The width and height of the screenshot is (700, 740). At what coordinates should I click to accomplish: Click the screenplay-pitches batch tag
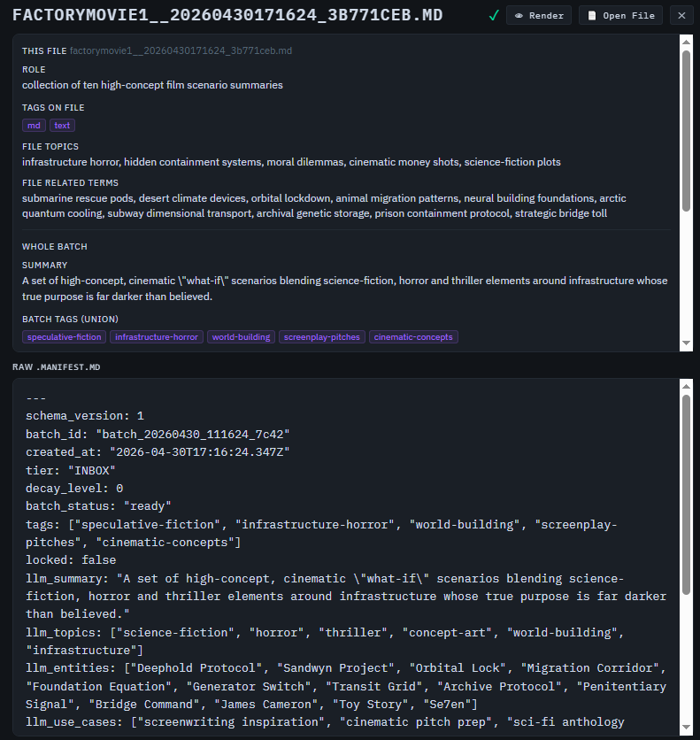pos(322,337)
